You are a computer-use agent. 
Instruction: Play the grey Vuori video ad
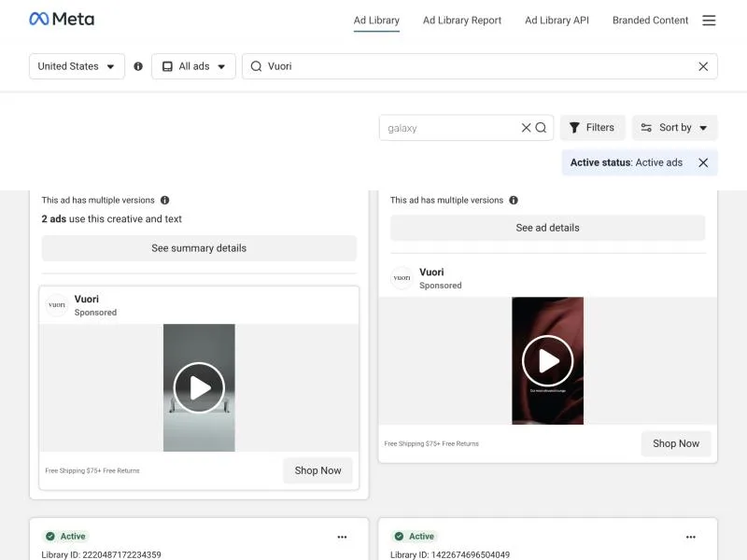199,387
